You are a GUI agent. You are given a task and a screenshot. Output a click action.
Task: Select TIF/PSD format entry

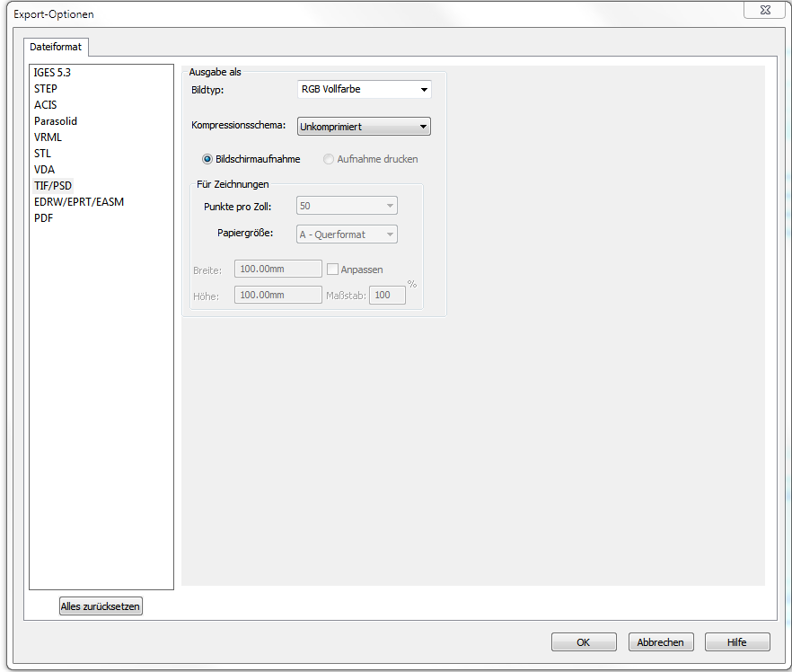(53, 186)
